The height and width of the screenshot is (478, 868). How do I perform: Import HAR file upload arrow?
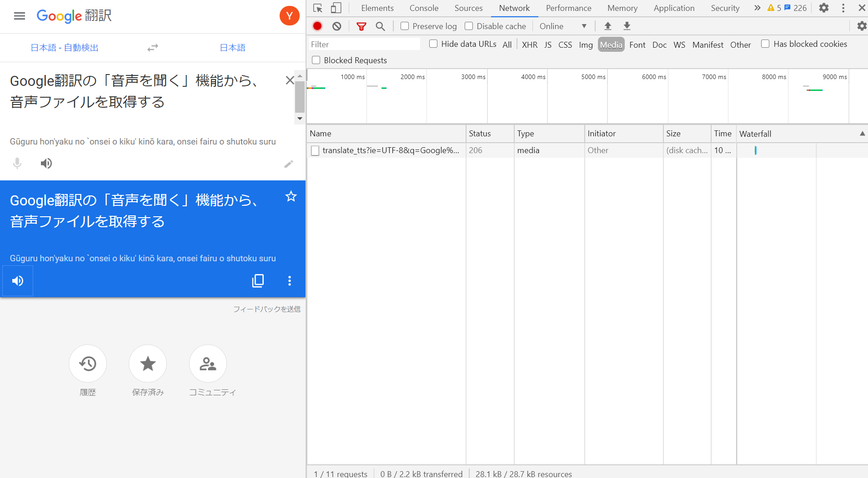pyautogui.click(x=608, y=26)
